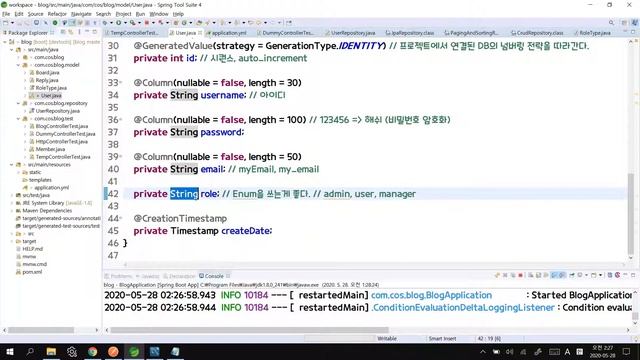Screen dimensions: 640x360
Task: Select HELP.md in Package Explorer
Action: click(x=32, y=249)
